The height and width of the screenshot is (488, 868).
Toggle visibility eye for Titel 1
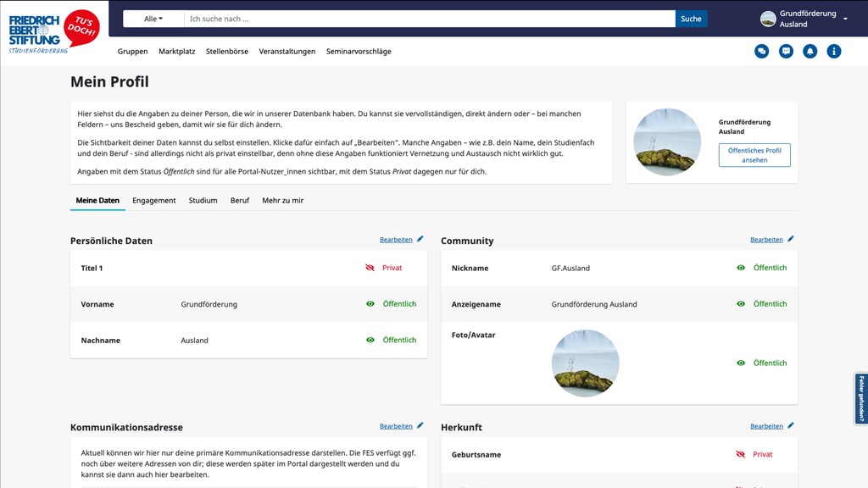[370, 268]
